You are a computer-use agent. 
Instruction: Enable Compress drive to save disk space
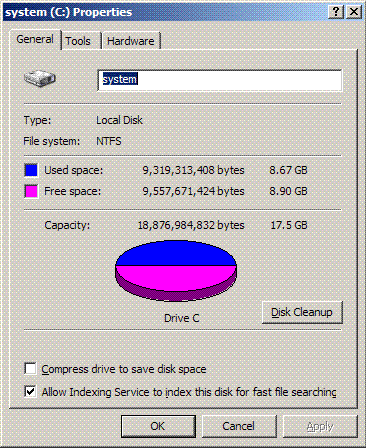[30, 369]
